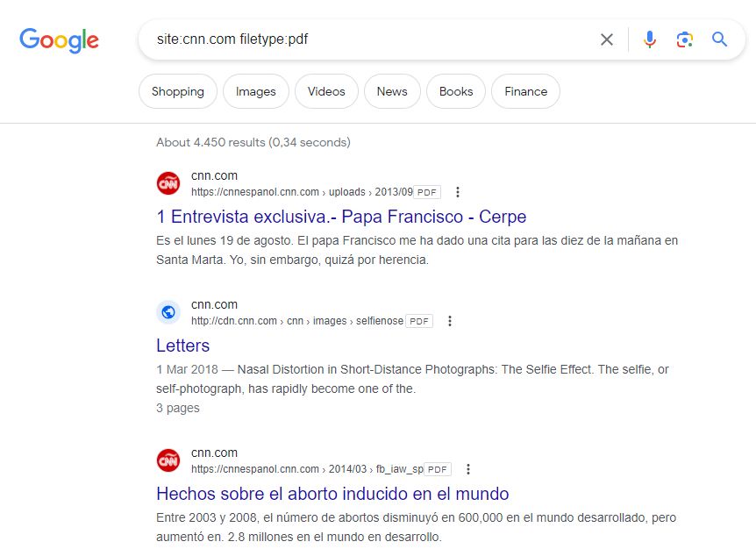Open three-dot menu for Entrevista exclusiva result

(458, 192)
